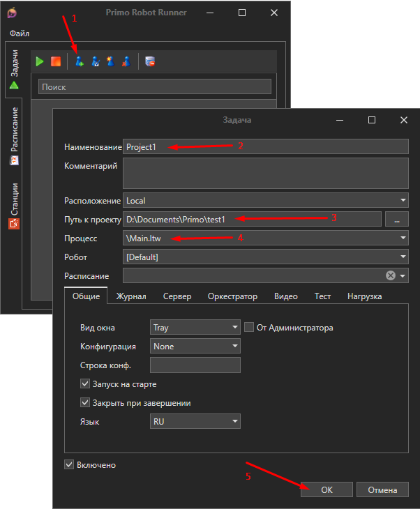Start the task with the green play icon
Screen dimensions: 420x509
point(40,61)
